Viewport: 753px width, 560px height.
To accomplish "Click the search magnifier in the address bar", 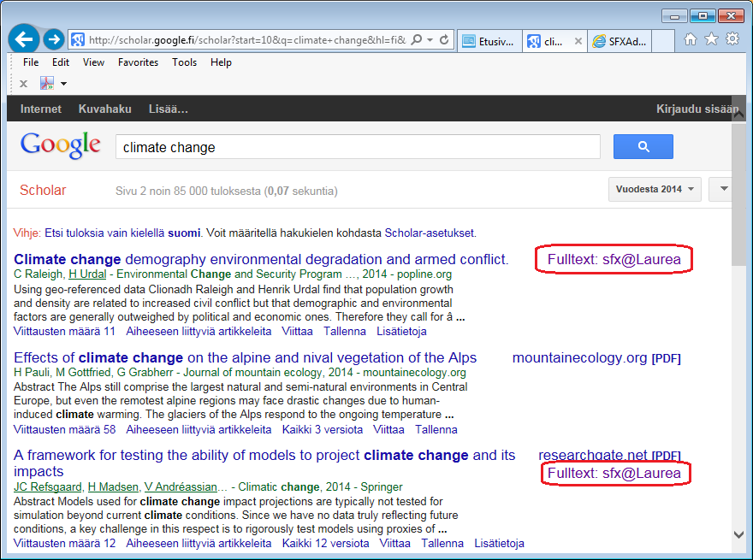I will [x=417, y=40].
